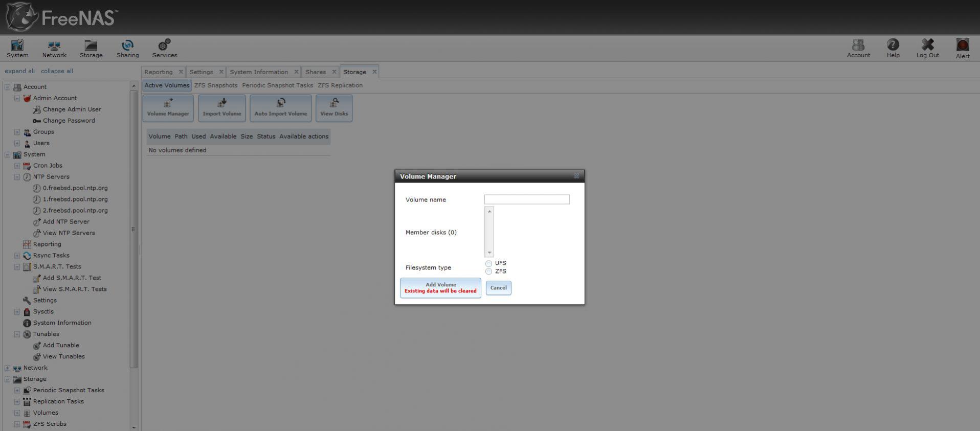Click the navigation tree scrollbar

[x=134, y=229]
